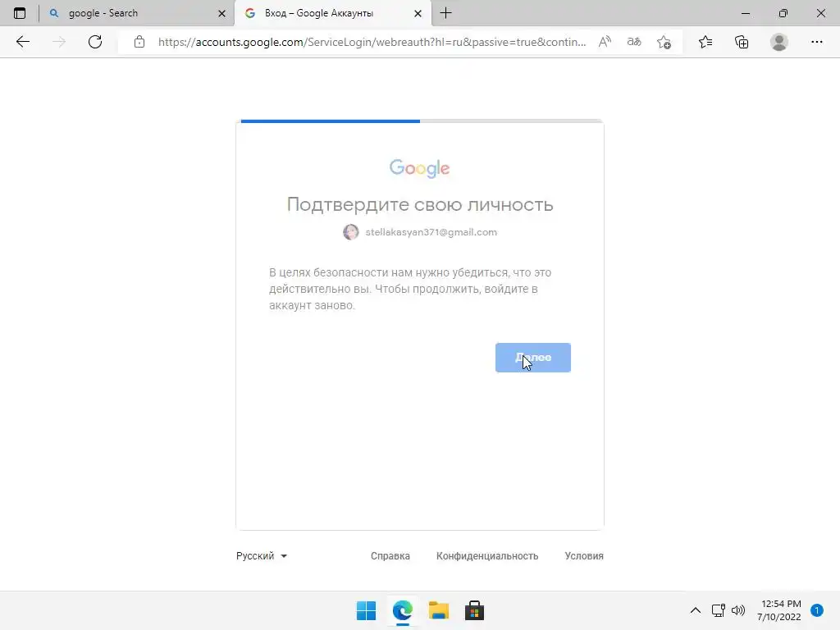The image size is (840, 630).
Task: Open the Условия link
Action: 584,556
